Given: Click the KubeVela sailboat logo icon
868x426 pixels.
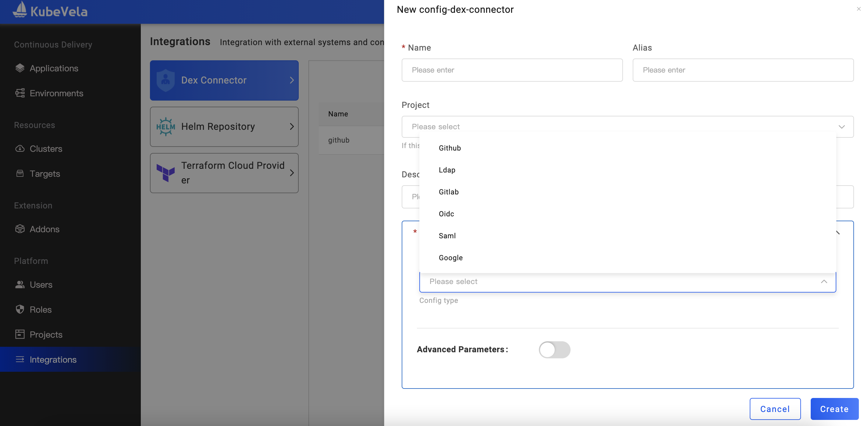Looking at the screenshot, I should (20, 9).
